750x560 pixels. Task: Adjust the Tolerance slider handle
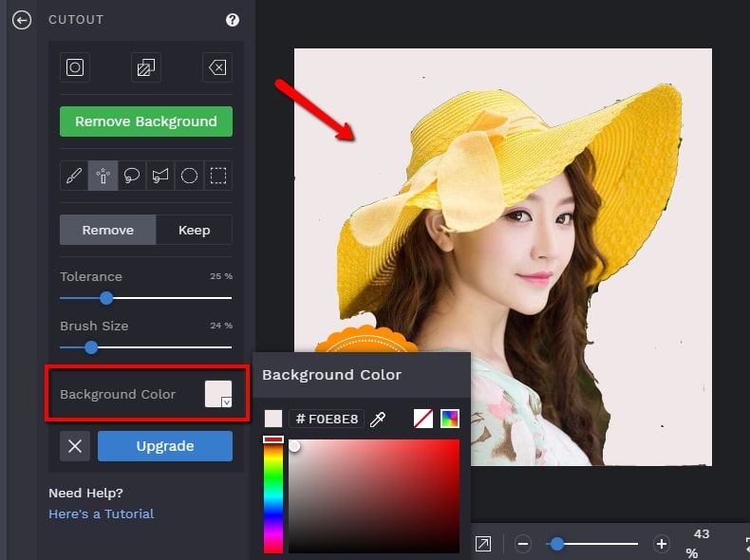tap(106, 298)
